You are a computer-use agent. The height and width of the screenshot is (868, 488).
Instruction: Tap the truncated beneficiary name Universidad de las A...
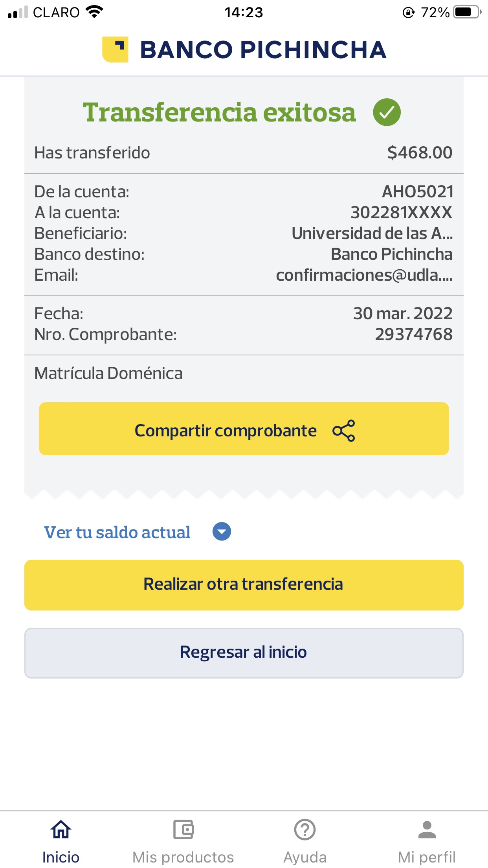tap(372, 234)
